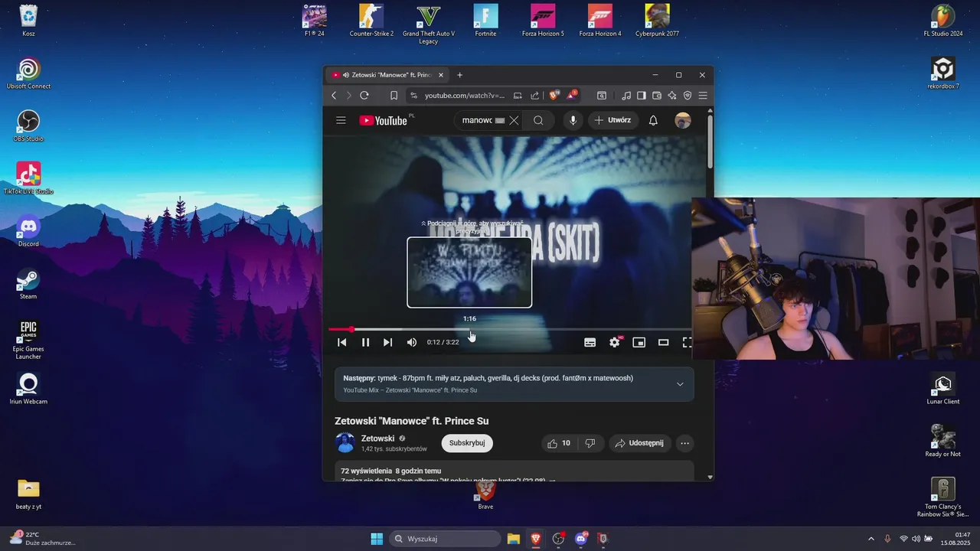Image resolution: width=980 pixels, height=551 pixels.
Task: Go back in the Brave browser
Action: [334, 96]
